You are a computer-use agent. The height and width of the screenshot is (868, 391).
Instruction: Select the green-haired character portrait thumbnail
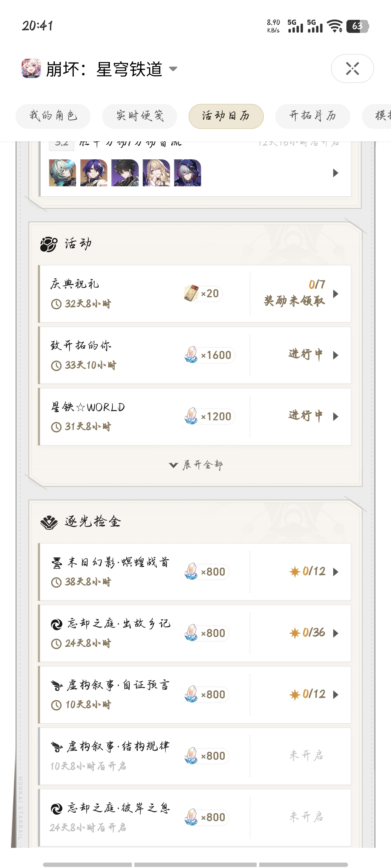(x=62, y=173)
